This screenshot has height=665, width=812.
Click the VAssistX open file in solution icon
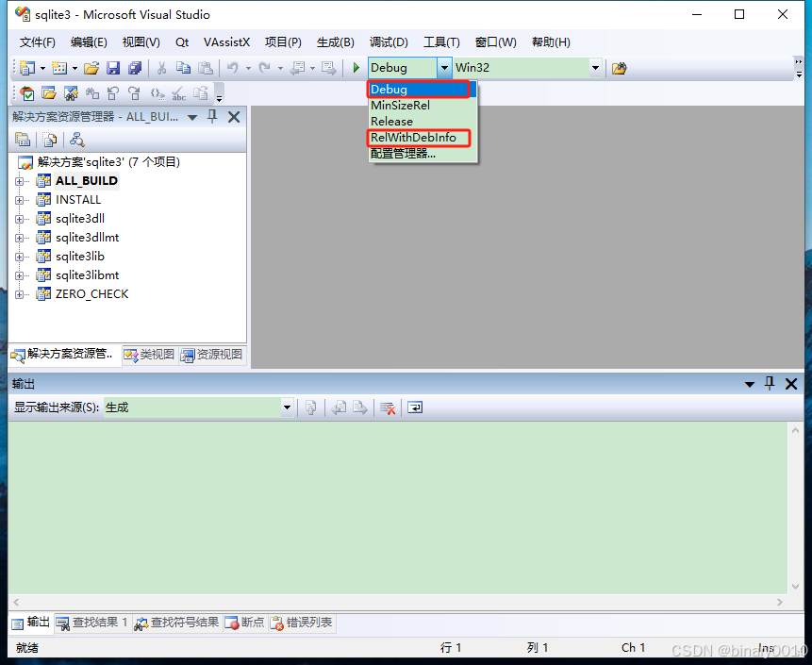[x=49, y=93]
